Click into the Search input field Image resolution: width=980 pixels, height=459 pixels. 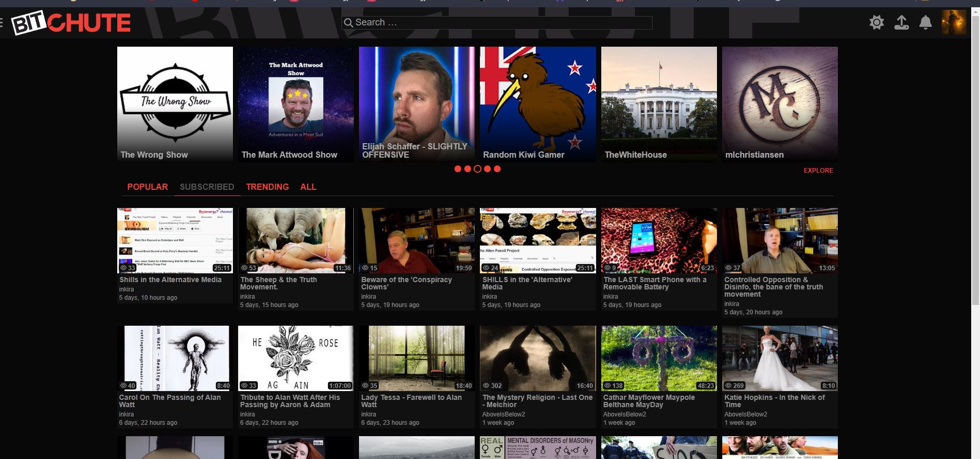pyautogui.click(x=496, y=23)
